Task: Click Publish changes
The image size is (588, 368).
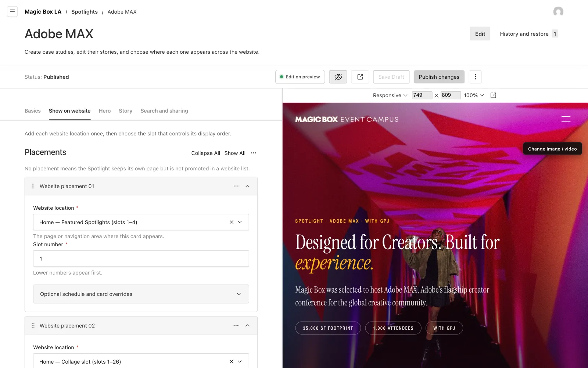Action: pyautogui.click(x=439, y=77)
